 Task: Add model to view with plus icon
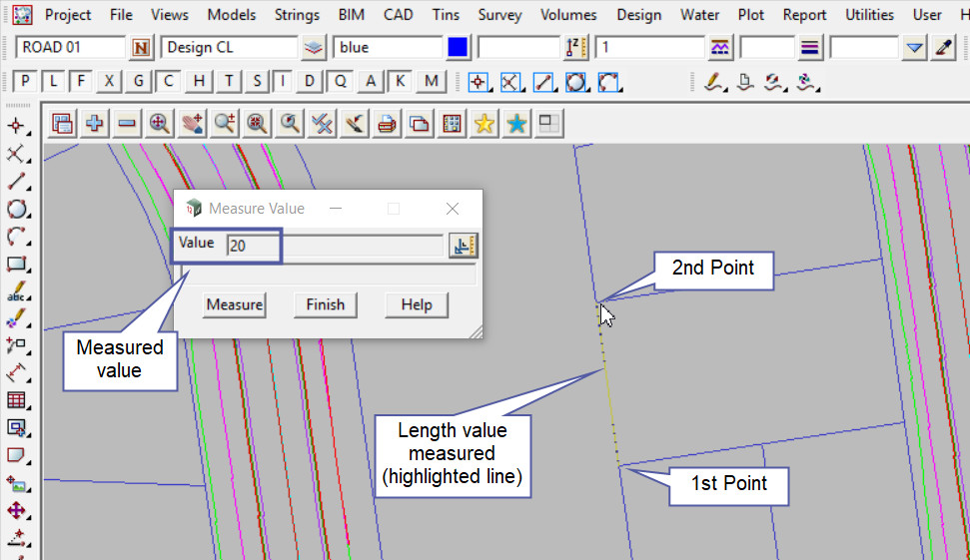(94, 124)
